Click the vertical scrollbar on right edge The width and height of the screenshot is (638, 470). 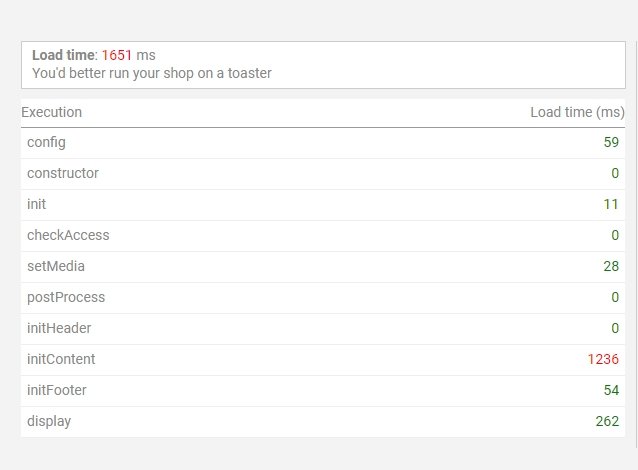(636, 244)
